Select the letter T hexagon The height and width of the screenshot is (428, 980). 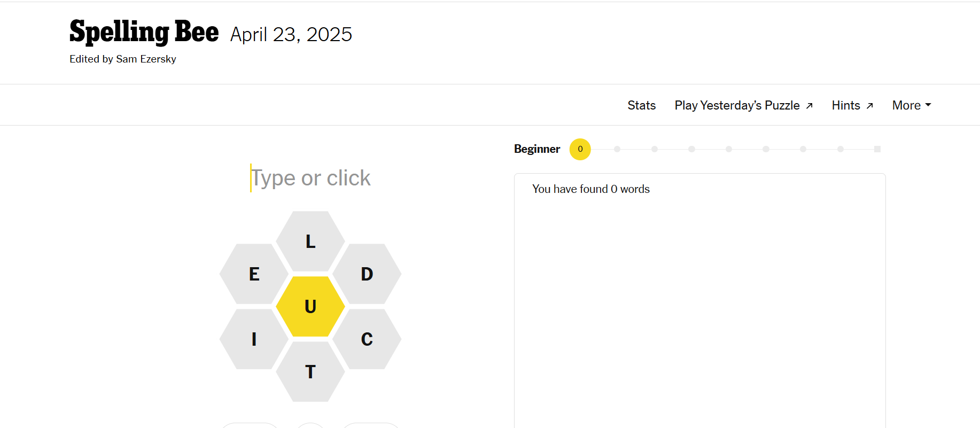click(310, 371)
